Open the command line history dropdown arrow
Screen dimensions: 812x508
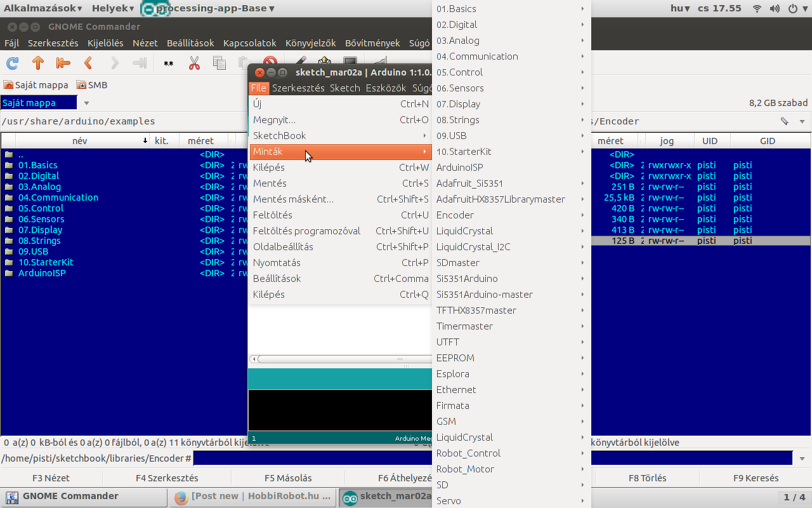click(x=802, y=458)
